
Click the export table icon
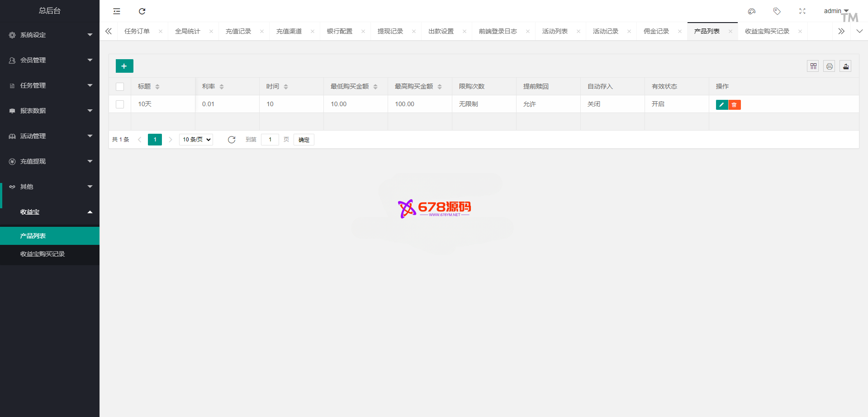pyautogui.click(x=845, y=66)
